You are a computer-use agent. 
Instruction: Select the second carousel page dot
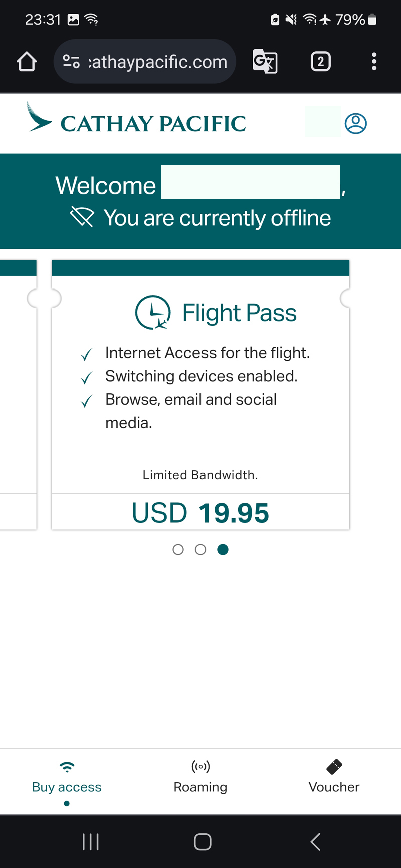pyautogui.click(x=200, y=550)
